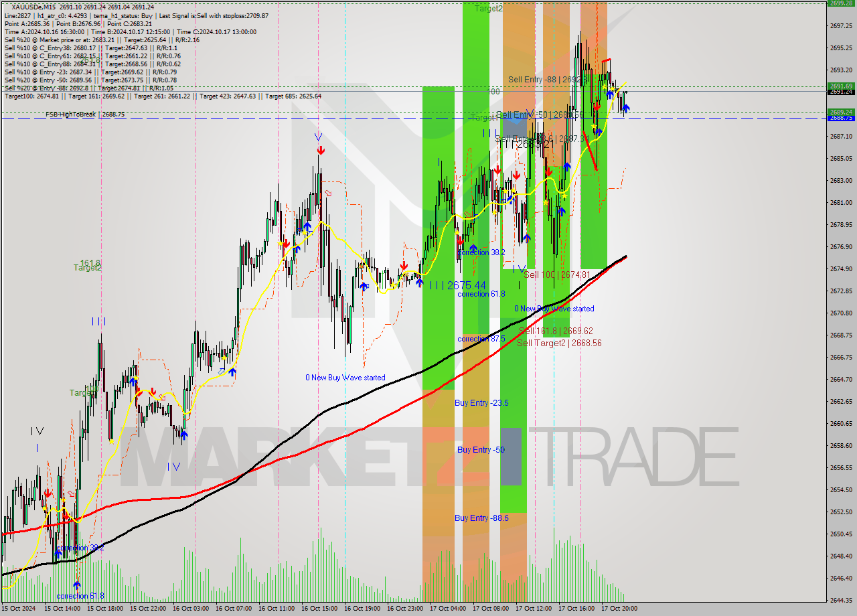Viewport: 857px width, 616px height.
Task: Click the 'Sell %20 @ Entry -88: 2692.8' line
Action: (88, 88)
